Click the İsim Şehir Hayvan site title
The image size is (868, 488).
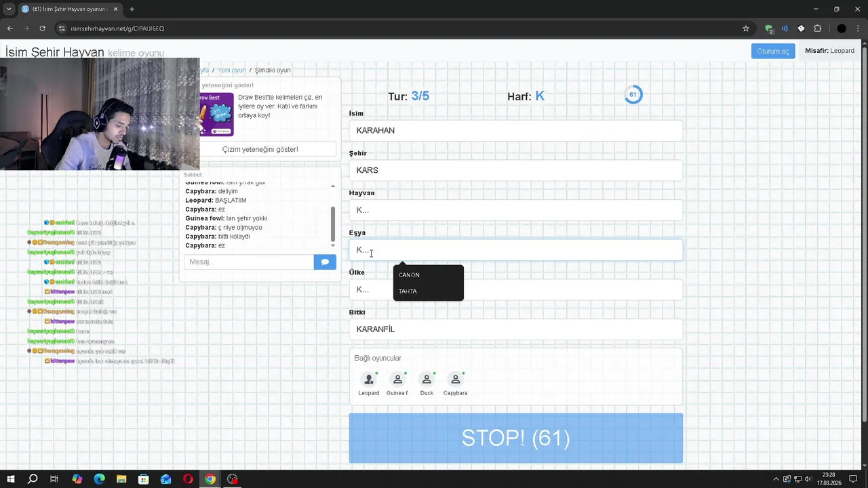[x=55, y=52]
